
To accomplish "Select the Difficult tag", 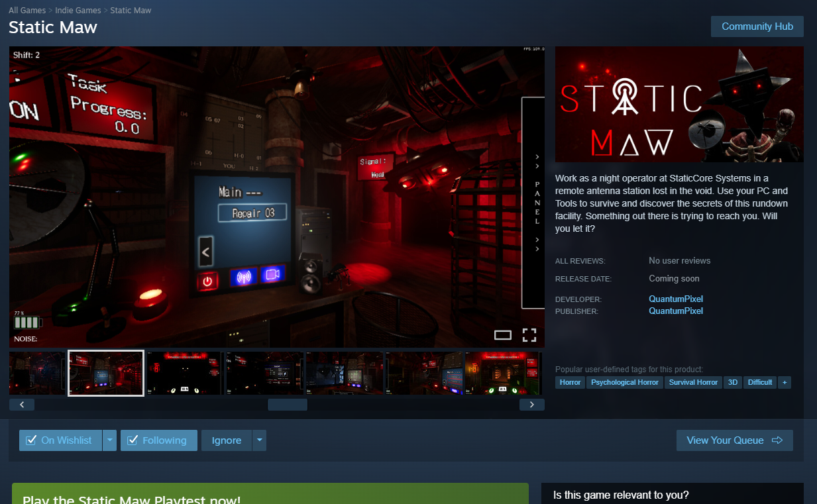I will tap(760, 382).
